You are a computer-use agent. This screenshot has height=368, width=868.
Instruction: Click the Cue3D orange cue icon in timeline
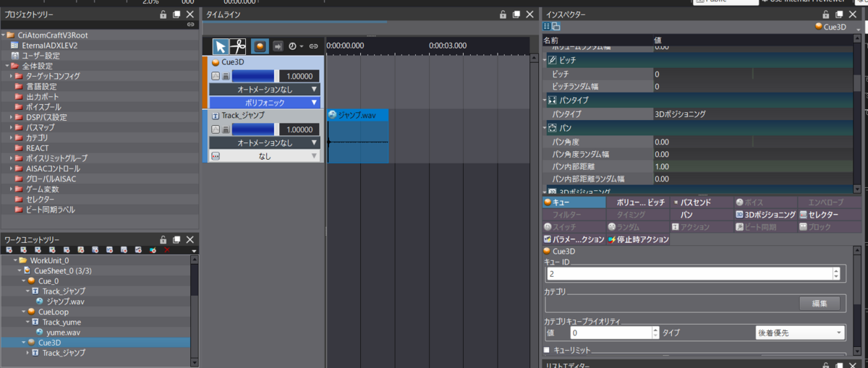tap(216, 62)
